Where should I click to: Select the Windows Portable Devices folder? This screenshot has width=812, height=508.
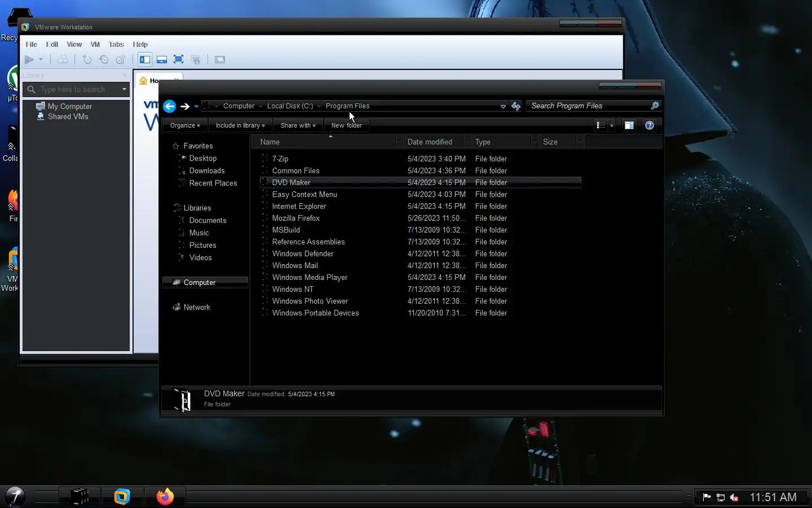pyautogui.click(x=420, y=313)
